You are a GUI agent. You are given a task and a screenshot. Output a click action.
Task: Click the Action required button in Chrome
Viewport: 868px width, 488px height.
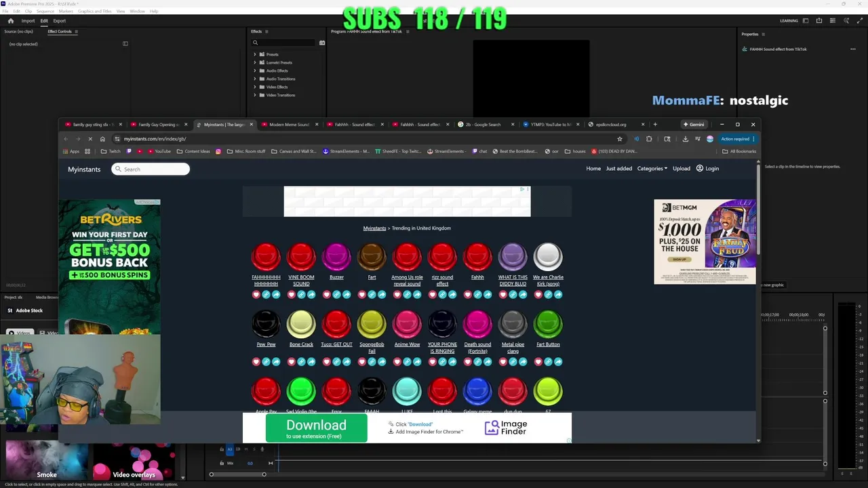coord(737,139)
